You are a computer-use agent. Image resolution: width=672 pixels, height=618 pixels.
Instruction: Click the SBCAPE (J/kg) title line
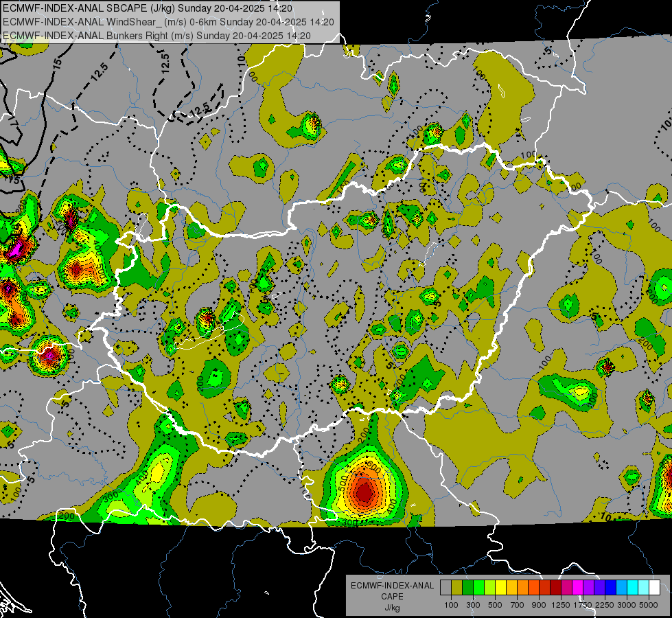[148, 8]
